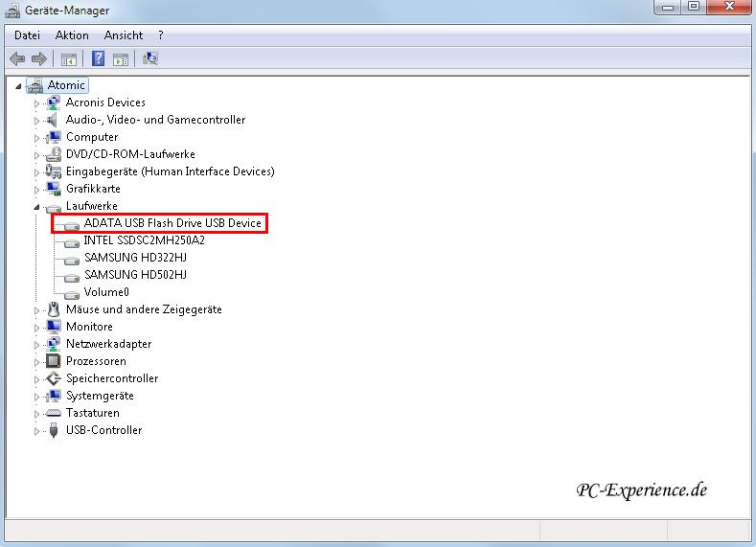Screen dimensions: 756x547
Task: Open the Datei menu
Action: pos(27,35)
